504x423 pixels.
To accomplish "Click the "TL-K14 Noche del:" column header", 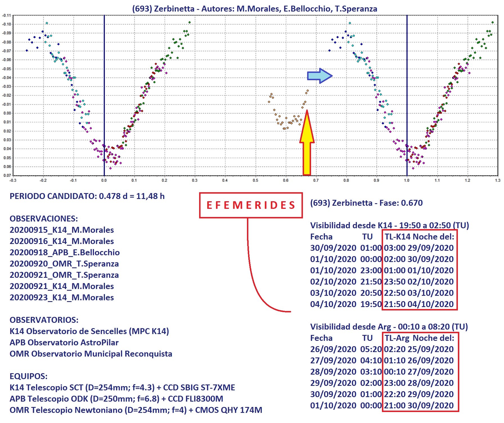I will 419,237.
